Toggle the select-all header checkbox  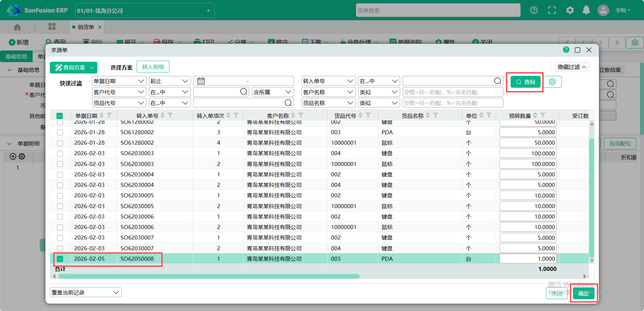pyautogui.click(x=60, y=116)
